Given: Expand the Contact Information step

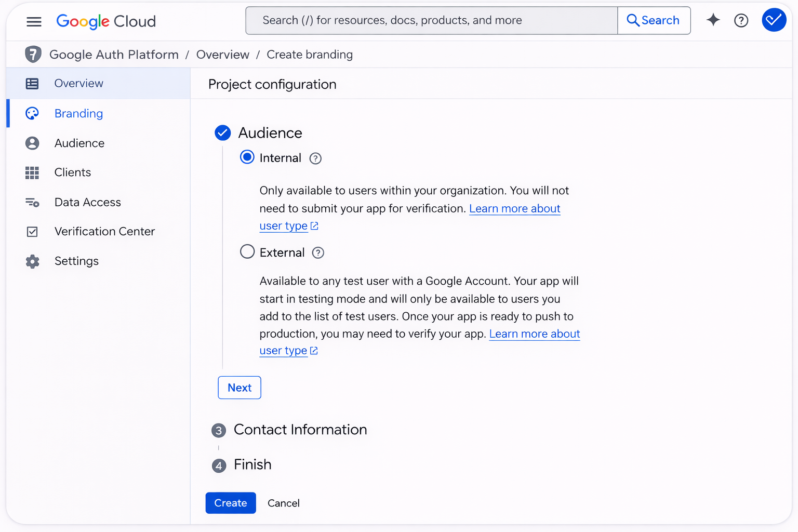Looking at the screenshot, I should (x=300, y=430).
